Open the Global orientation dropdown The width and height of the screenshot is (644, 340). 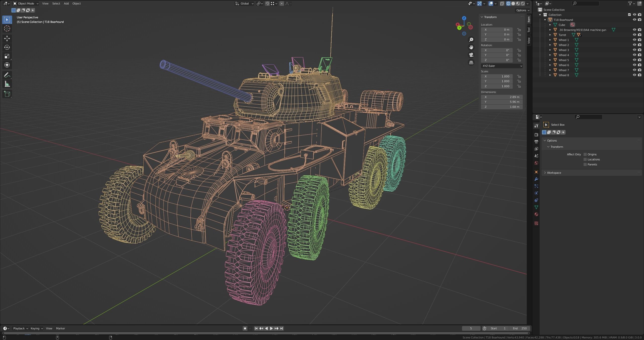(244, 4)
